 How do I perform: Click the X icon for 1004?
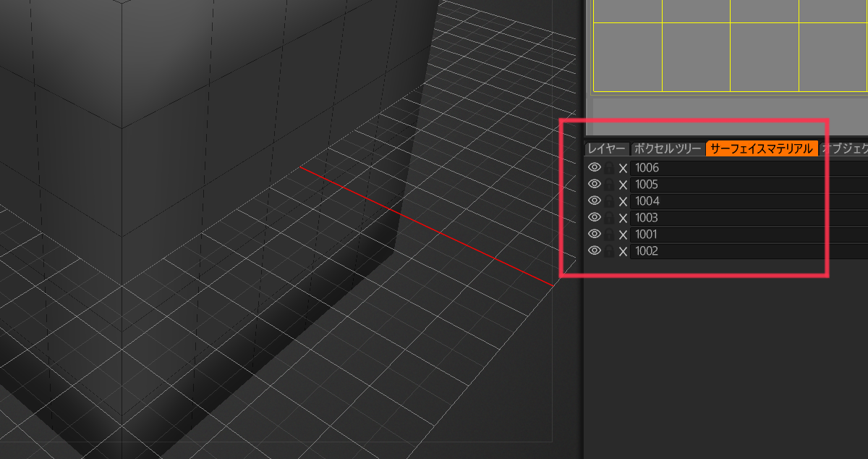623,202
